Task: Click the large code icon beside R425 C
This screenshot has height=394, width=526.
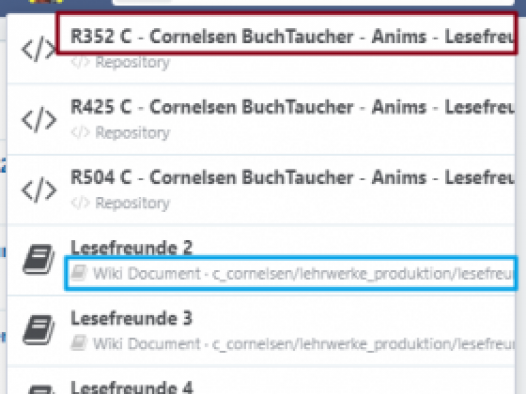Action: (39, 120)
